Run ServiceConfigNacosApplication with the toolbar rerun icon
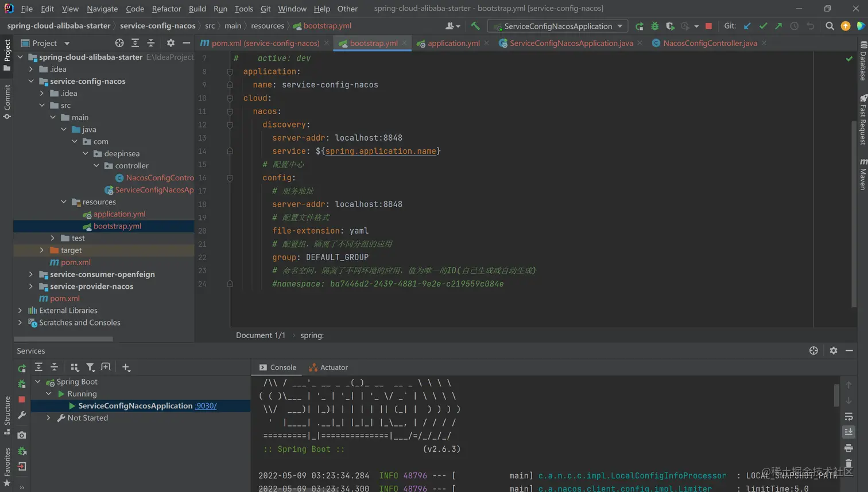868x492 pixels. click(x=640, y=26)
